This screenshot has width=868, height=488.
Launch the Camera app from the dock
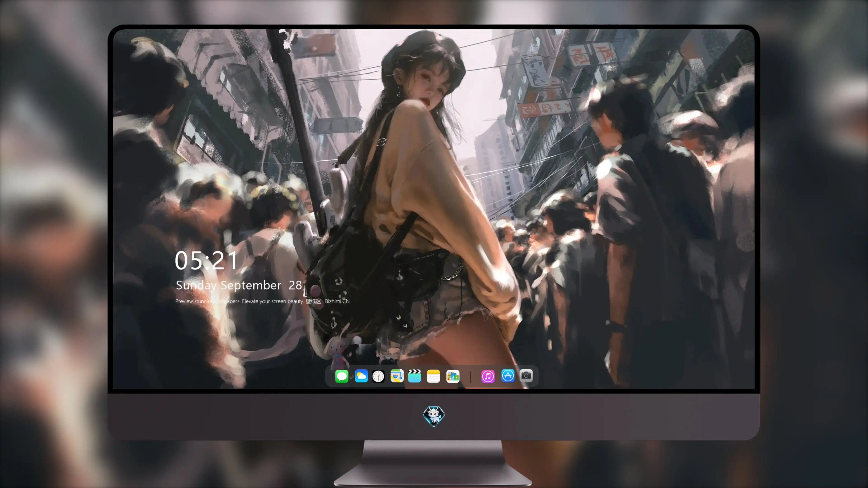[x=526, y=375]
